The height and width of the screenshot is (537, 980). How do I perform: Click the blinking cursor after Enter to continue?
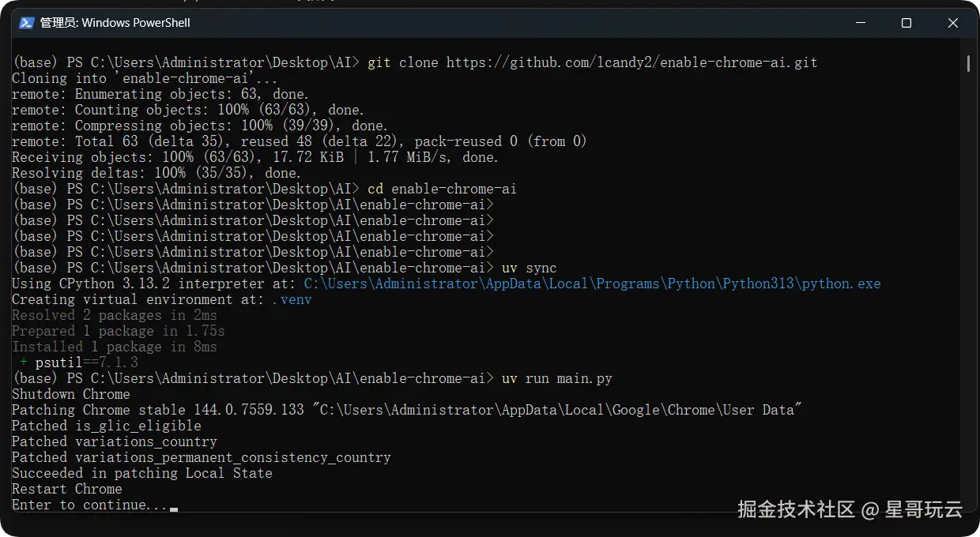click(174, 509)
